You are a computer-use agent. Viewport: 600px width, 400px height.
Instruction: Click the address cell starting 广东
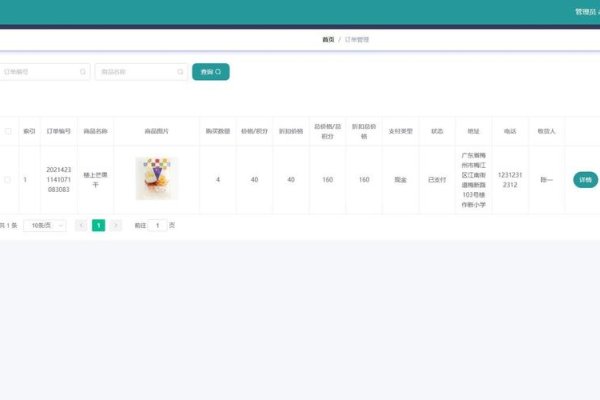[473, 180]
